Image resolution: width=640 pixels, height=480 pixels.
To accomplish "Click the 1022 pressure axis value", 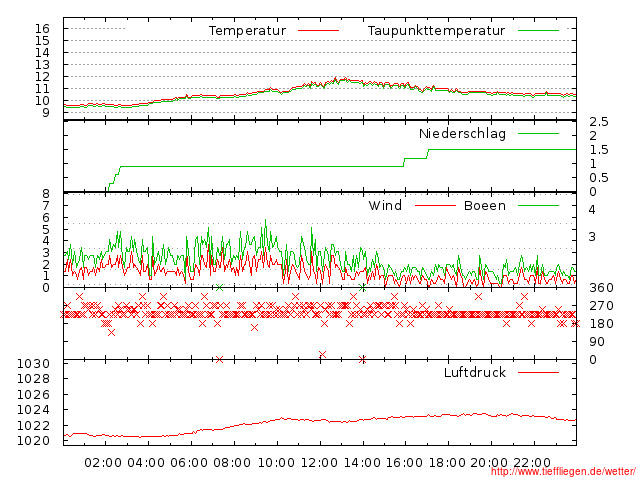I will pos(33,426).
